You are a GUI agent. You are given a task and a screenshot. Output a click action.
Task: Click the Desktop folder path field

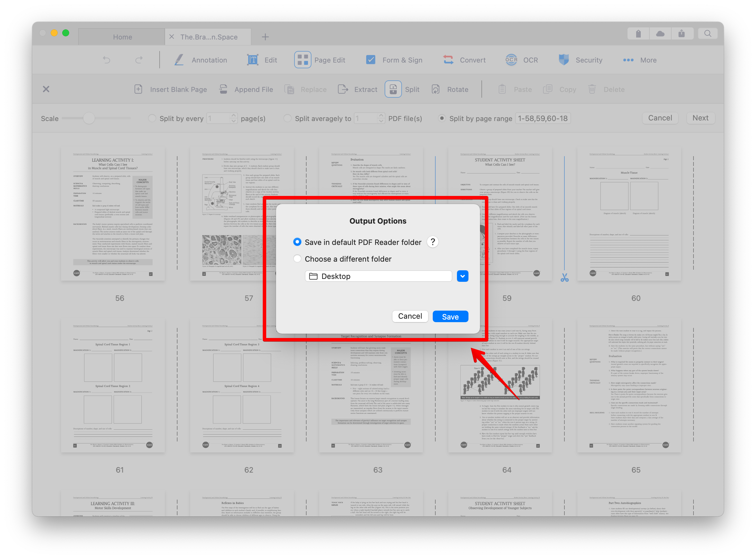click(378, 276)
